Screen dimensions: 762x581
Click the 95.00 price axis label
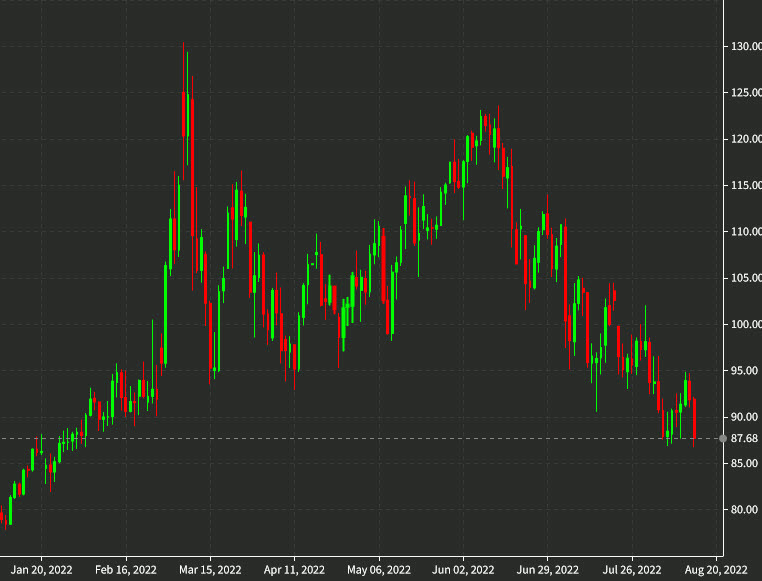point(744,371)
